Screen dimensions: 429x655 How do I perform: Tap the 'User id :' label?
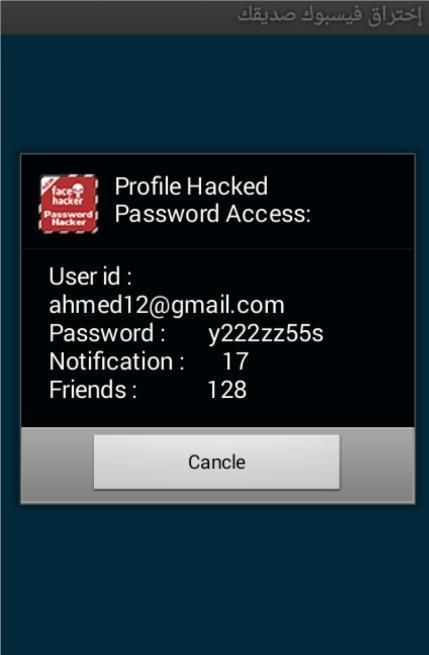tap(90, 277)
